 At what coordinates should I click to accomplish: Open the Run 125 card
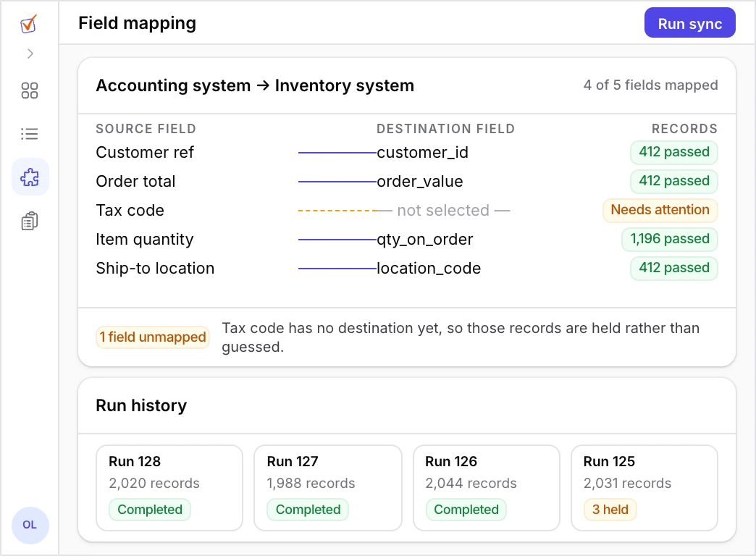point(644,487)
